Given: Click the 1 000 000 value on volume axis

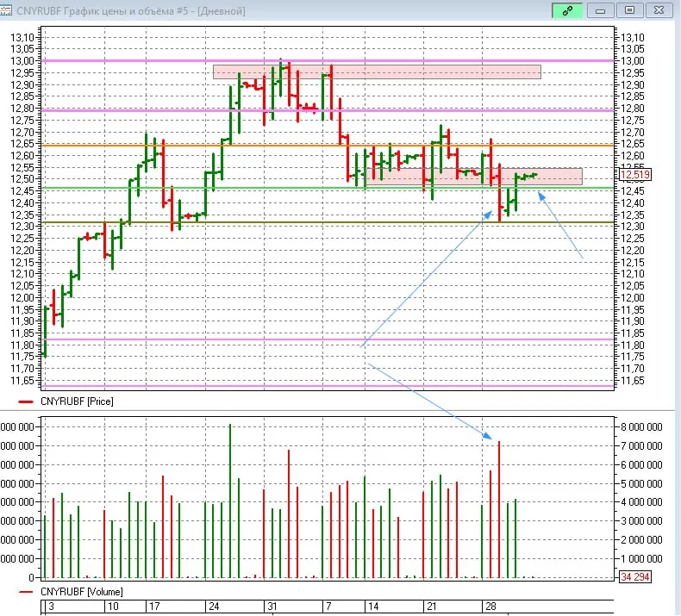Looking at the screenshot, I should point(641,558).
